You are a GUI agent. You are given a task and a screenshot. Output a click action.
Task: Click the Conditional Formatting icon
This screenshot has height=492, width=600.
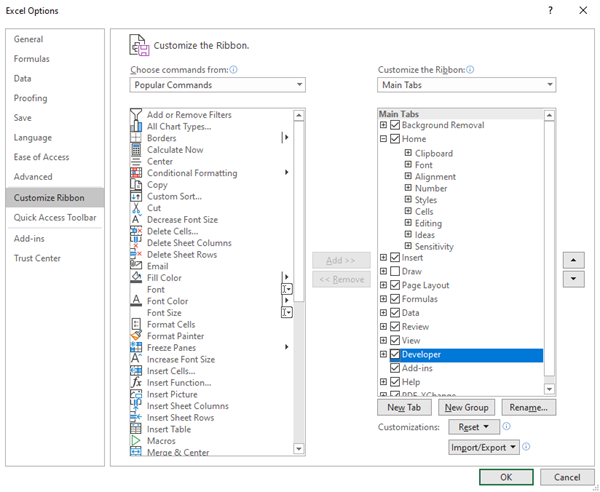(136, 173)
